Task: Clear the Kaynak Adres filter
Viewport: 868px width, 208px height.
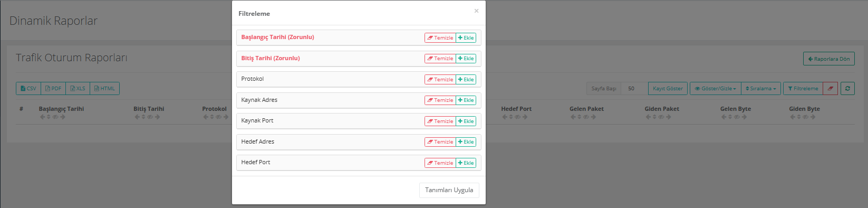Action: [x=440, y=100]
